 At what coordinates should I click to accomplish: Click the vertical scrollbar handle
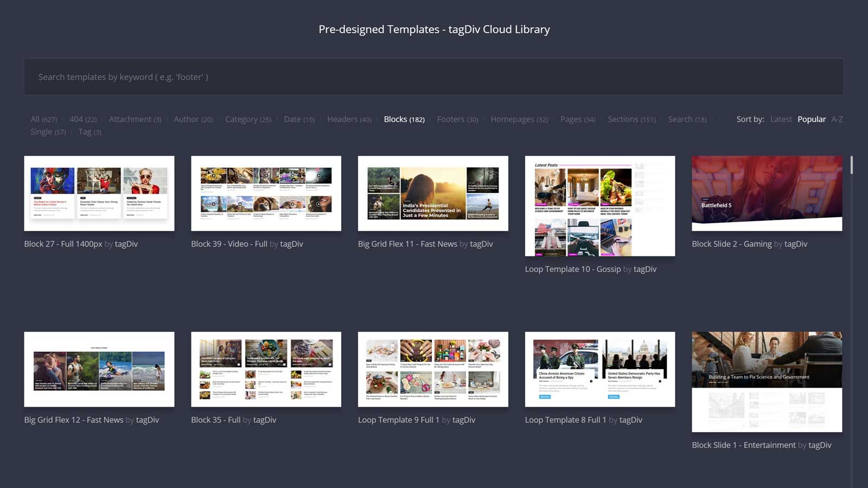pyautogui.click(x=852, y=165)
